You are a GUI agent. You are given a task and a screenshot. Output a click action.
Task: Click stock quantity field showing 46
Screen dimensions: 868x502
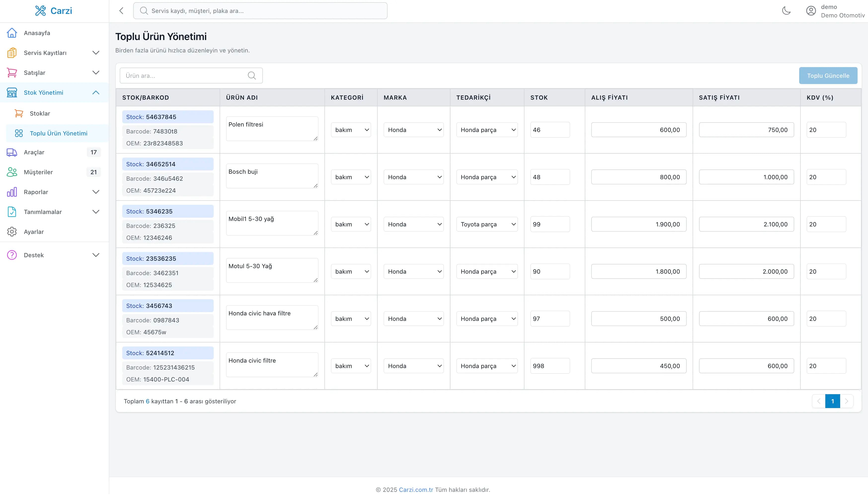(550, 130)
